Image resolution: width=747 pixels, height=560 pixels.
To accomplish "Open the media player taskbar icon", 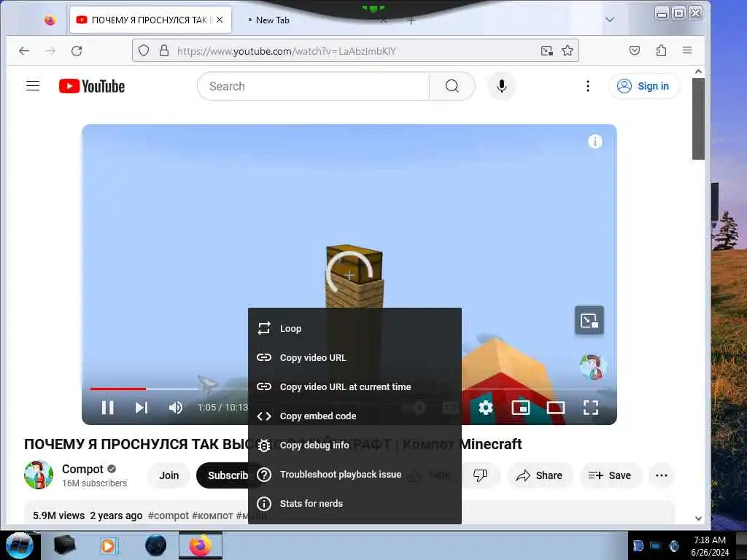I will coord(109,545).
